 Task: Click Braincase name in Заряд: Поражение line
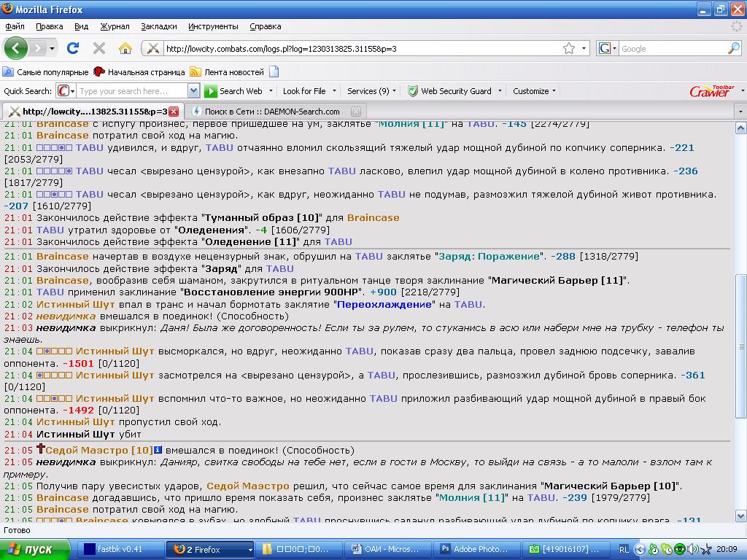(x=63, y=256)
